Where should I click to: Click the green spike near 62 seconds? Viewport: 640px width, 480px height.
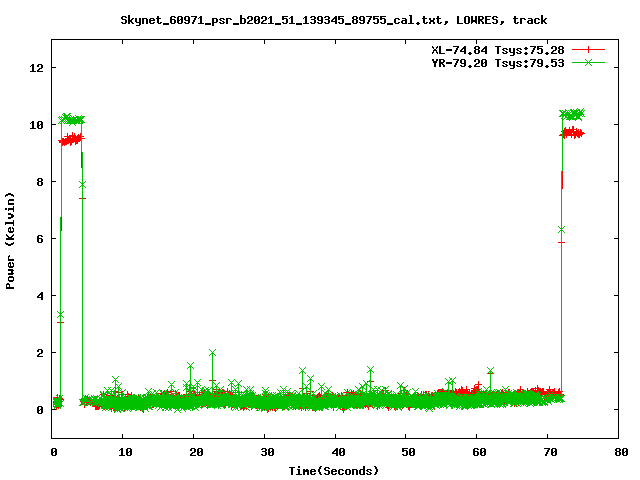coord(490,371)
